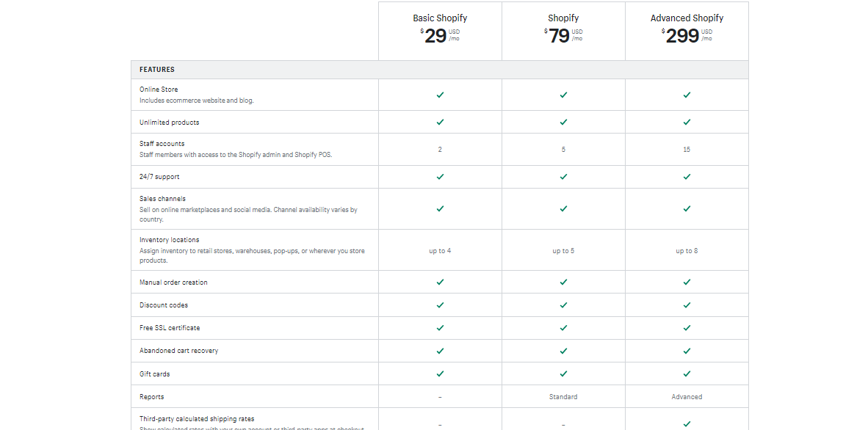Click 'up to 8' inventory locations cell
868x430 pixels.
pyautogui.click(x=687, y=251)
